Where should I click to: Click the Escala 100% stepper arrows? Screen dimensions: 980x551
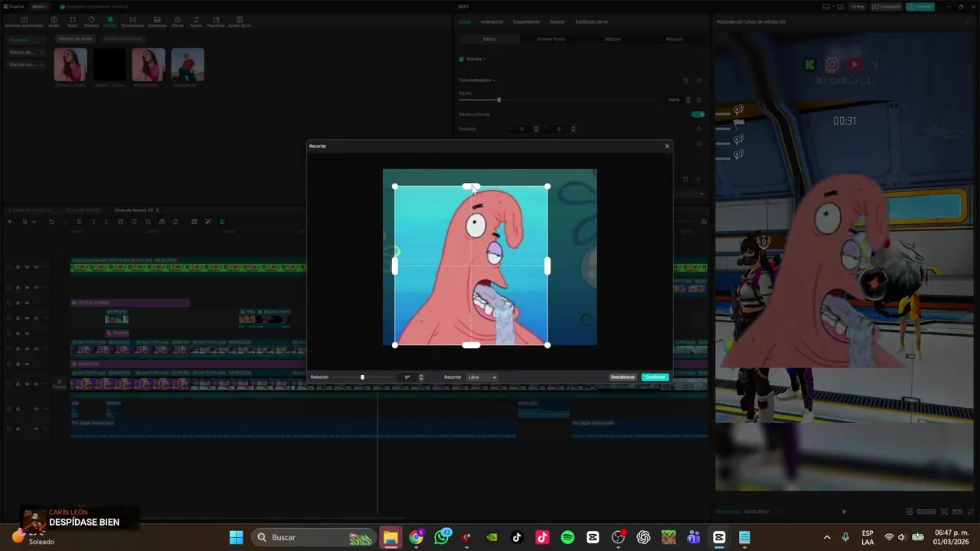(688, 99)
